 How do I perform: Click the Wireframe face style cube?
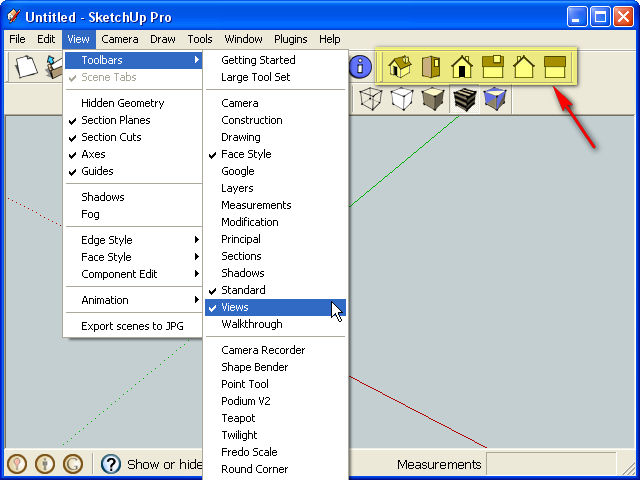tap(370, 98)
